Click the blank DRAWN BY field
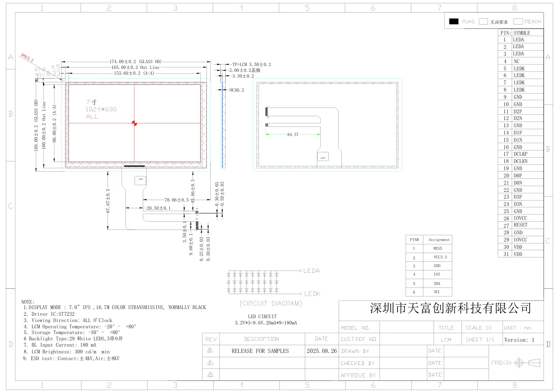 403,351
